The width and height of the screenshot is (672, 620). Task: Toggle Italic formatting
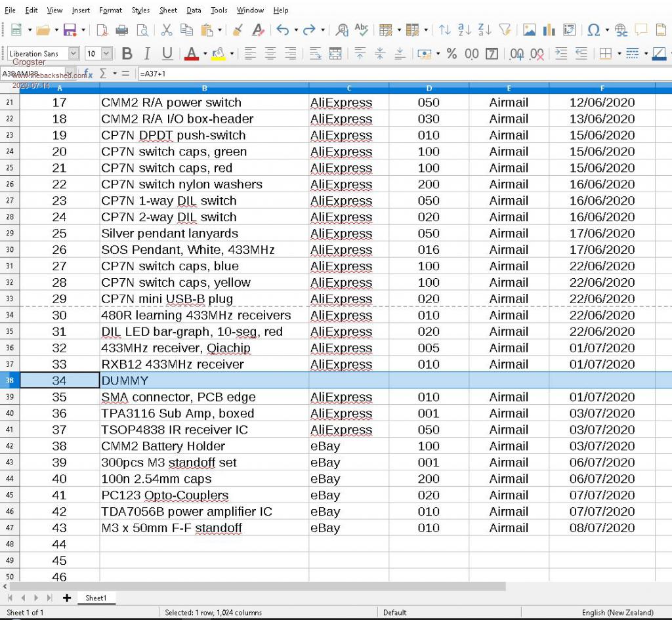coord(147,54)
